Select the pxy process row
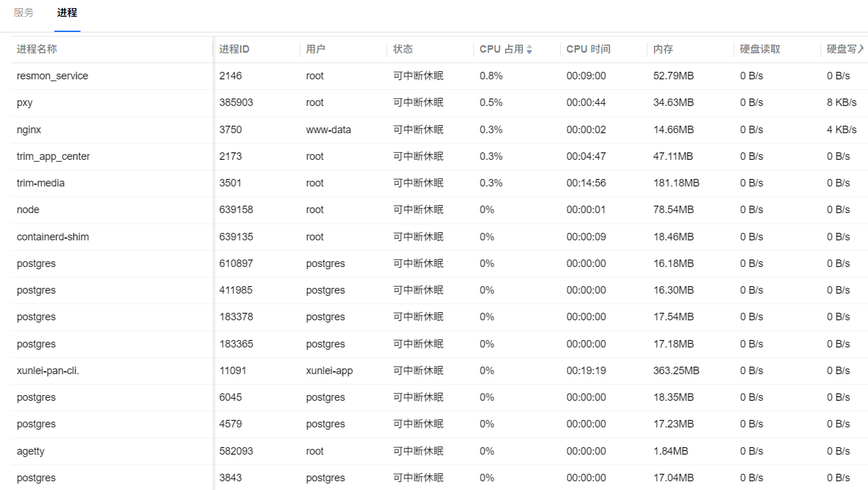 tap(439, 103)
